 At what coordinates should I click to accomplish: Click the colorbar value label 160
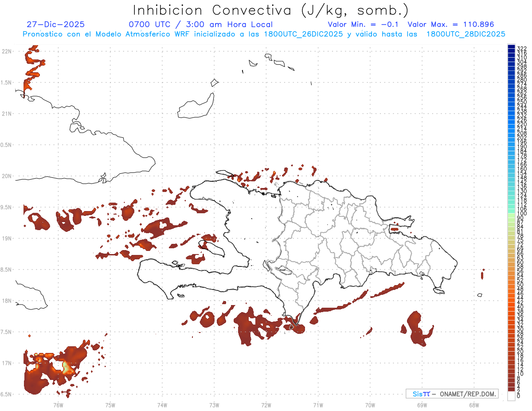tap(522, 168)
